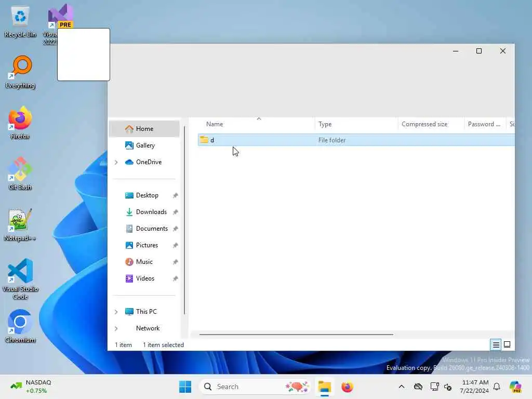Image resolution: width=532 pixels, height=399 pixels.
Task: Open Gallery in the navigation pane
Action: 144,145
